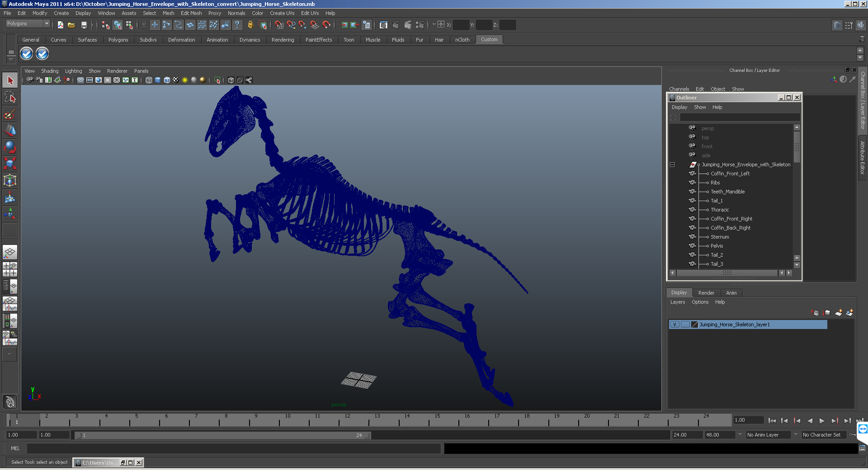Toggle wireframe display cube icon

[149, 80]
